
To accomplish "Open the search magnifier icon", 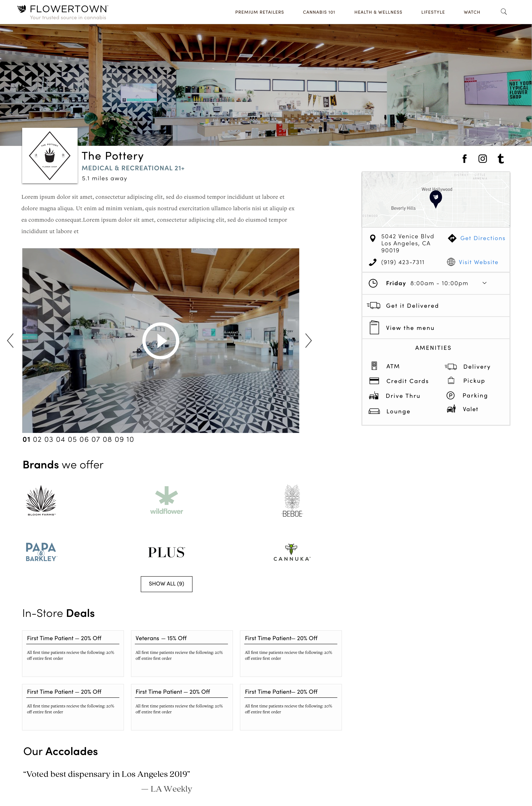I will tap(504, 12).
